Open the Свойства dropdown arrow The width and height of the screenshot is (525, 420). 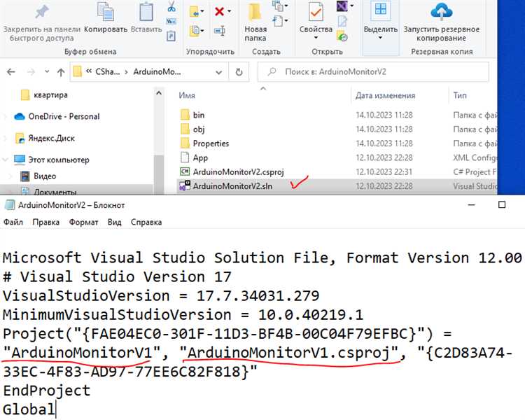pyautogui.click(x=316, y=38)
